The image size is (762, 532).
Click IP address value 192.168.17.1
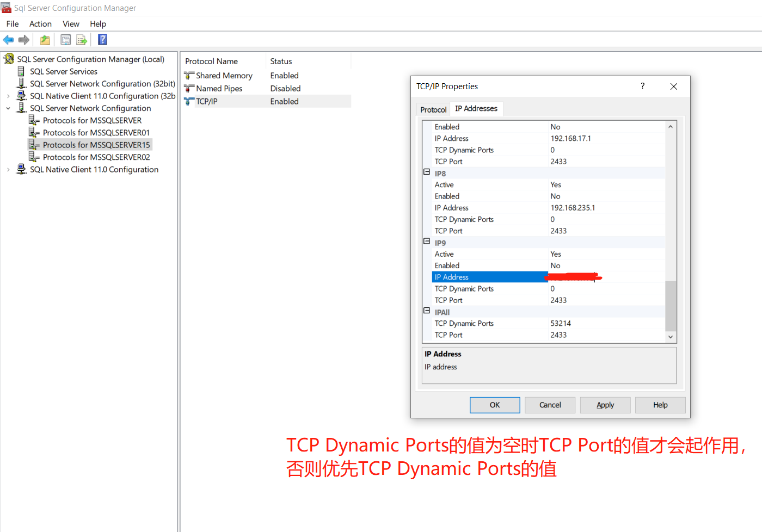click(x=570, y=138)
